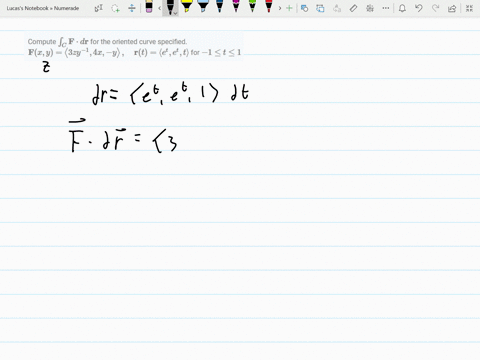Choose the dark blue pen
The height and width of the screenshot is (360, 480).
tap(219, 7)
